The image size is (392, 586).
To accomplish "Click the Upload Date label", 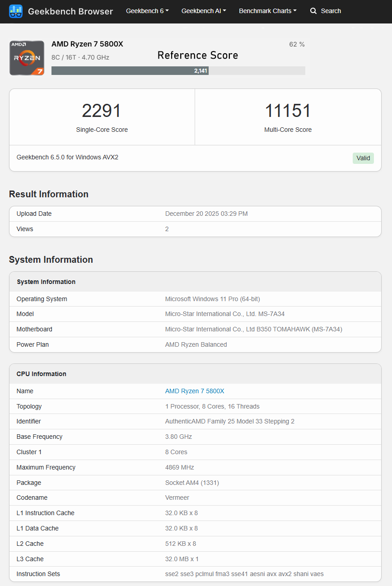I will [x=34, y=214].
